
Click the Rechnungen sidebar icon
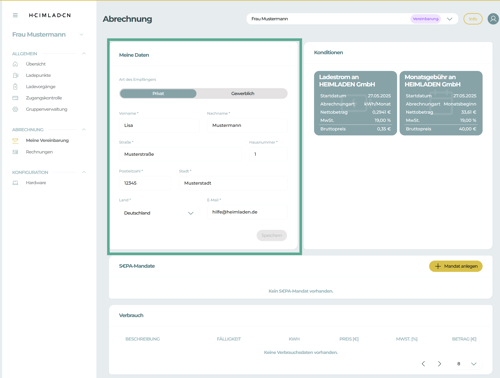pyautogui.click(x=15, y=152)
